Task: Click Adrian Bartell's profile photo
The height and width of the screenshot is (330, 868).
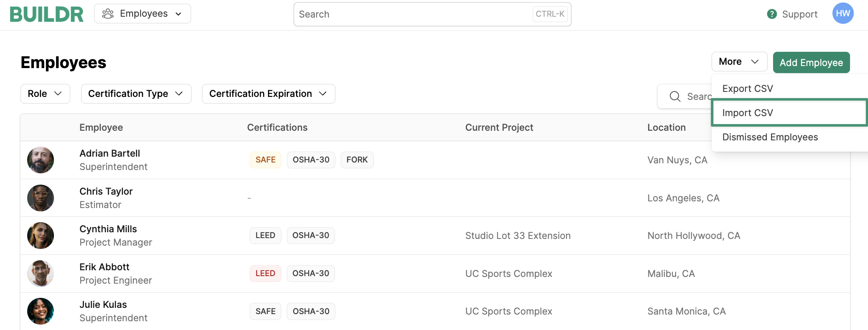Action: point(41,160)
